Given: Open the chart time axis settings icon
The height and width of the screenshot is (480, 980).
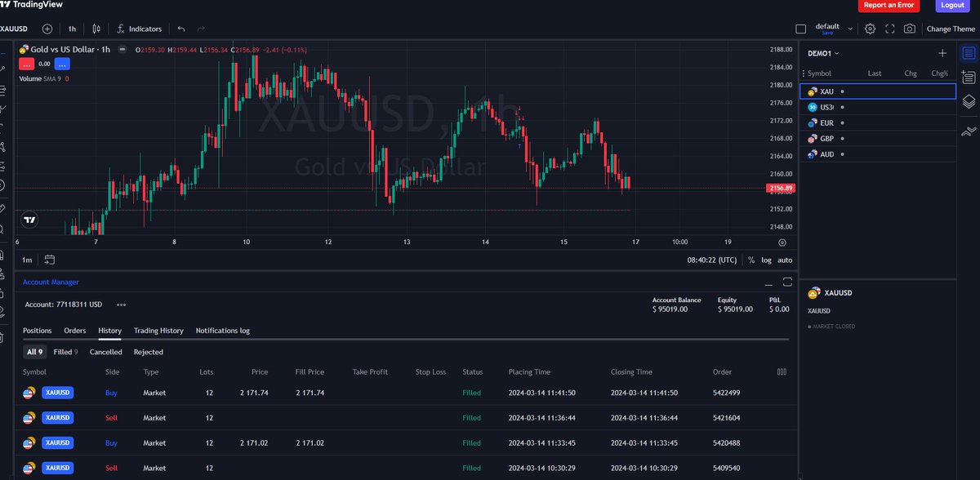Looking at the screenshot, I should [782, 242].
